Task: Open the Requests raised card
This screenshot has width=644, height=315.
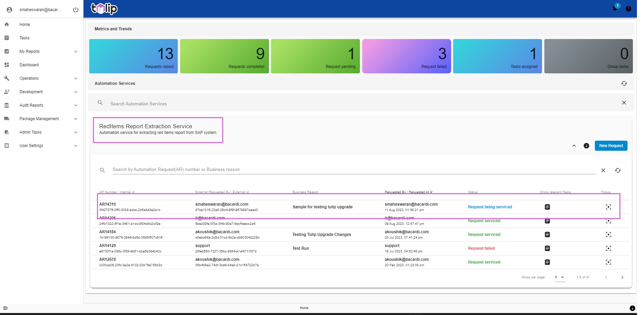Action: tap(133, 56)
